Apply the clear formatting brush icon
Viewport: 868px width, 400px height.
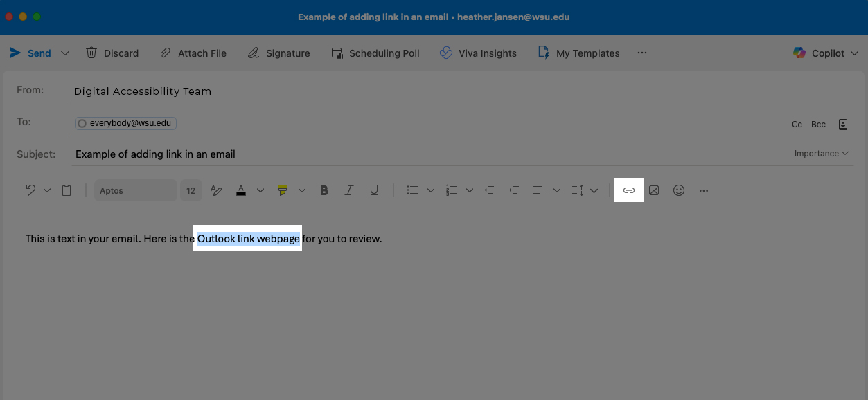(x=216, y=190)
